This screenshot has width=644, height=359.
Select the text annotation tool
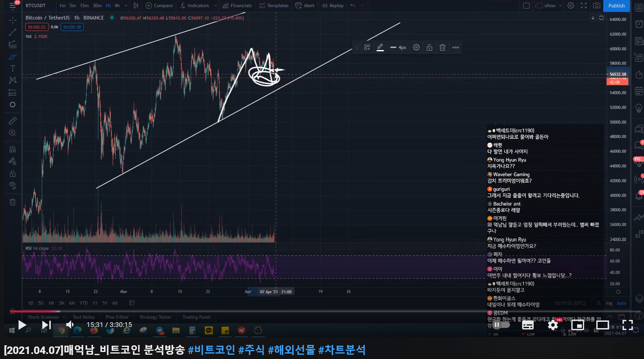pos(13,68)
